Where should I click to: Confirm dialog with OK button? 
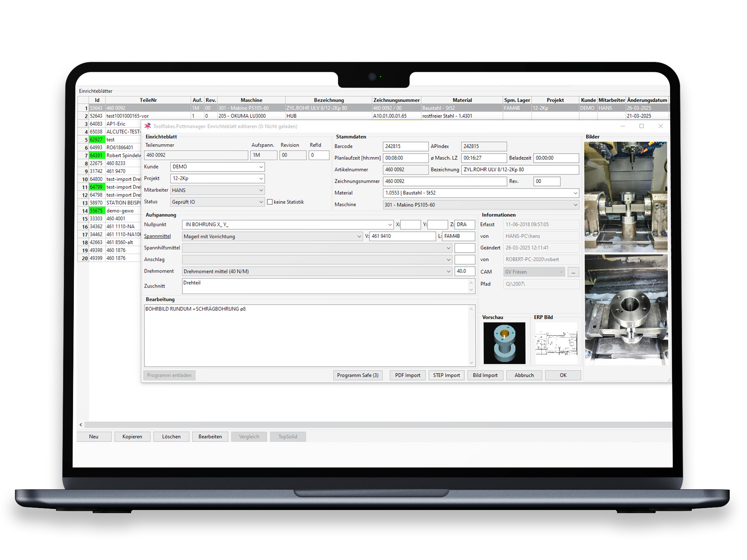coord(563,375)
